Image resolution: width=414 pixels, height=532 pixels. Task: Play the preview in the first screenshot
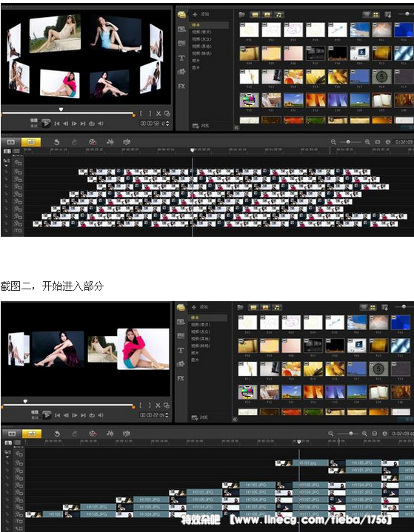(46, 124)
